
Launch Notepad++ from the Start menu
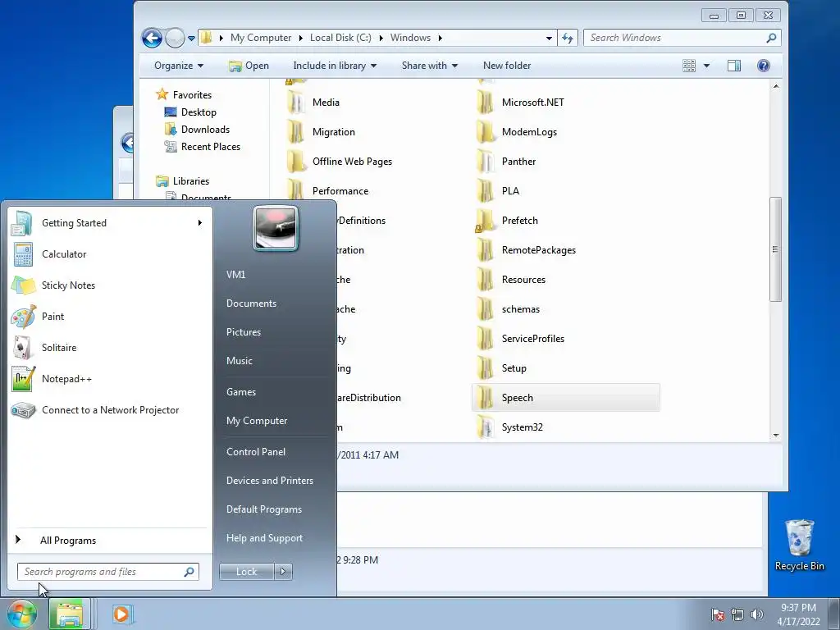110,379
